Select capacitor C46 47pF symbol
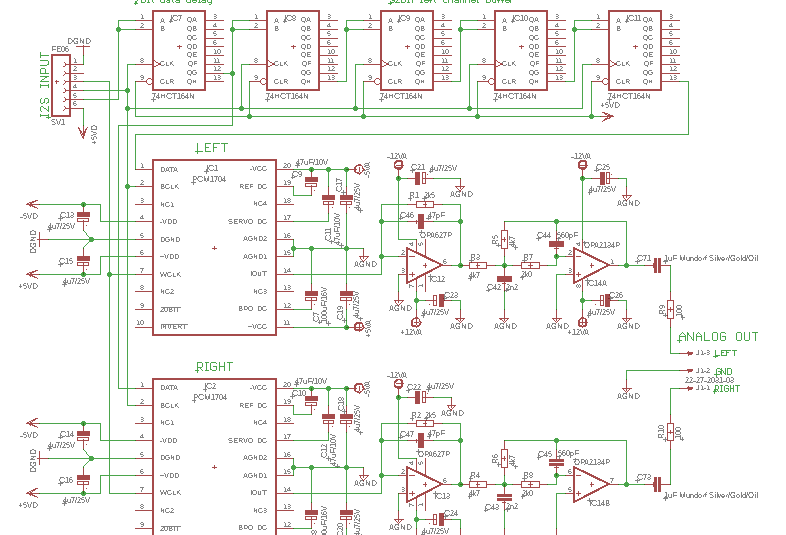Image resolution: width=786 pixels, height=535 pixels. point(421,221)
